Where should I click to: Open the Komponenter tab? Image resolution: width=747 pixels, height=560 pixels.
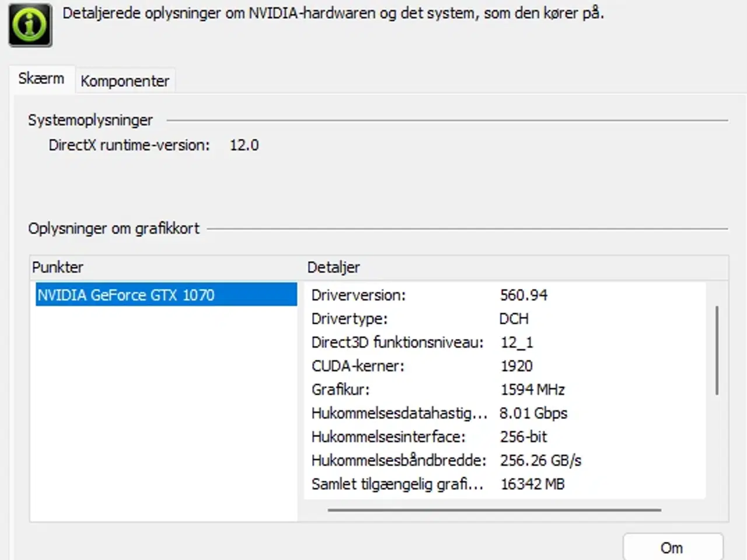(125, 81)
